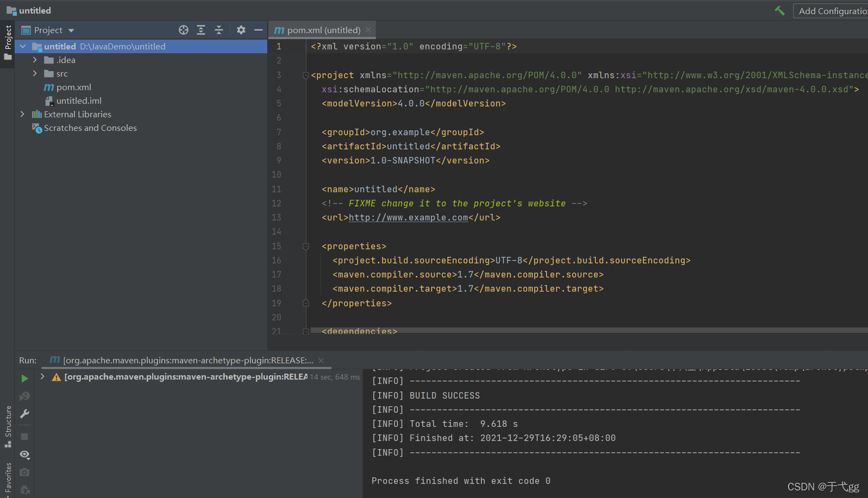Toggle the Favorites side tool tab
This screenshot has width=868, height=498.
pos(8,477)
